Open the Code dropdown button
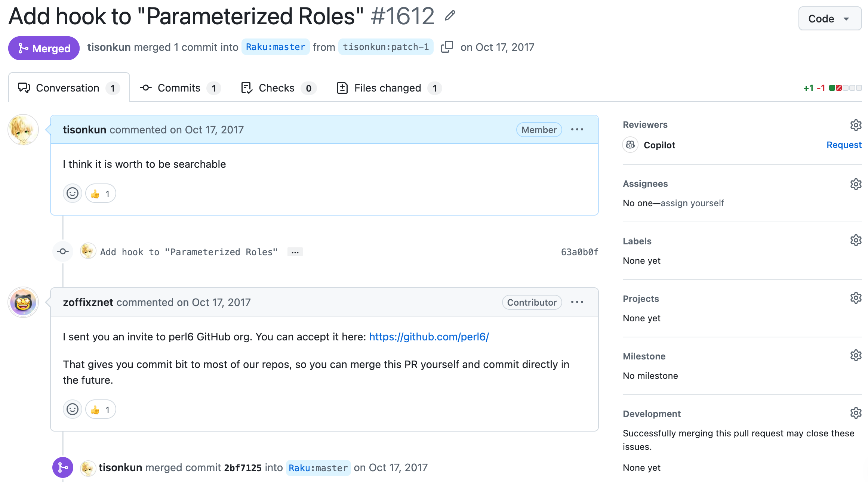Viewport: 868px width, 482px height. click(x=830, y=18)
